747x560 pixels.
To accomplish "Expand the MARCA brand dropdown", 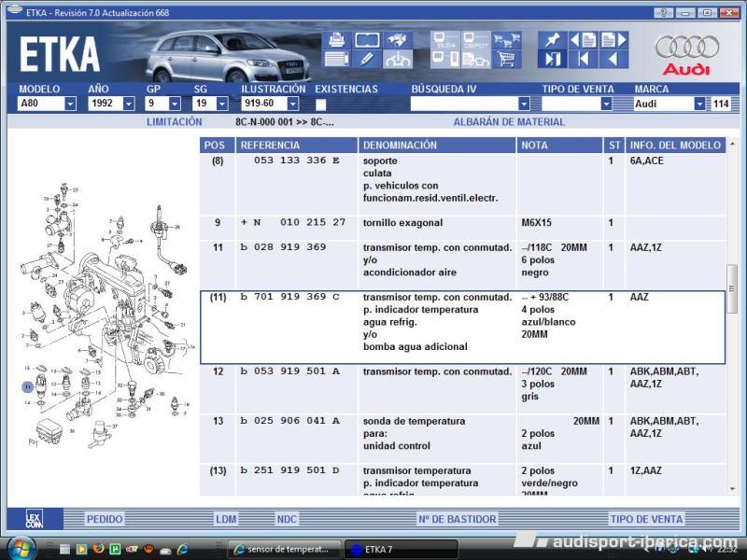I will pos(699,105).
